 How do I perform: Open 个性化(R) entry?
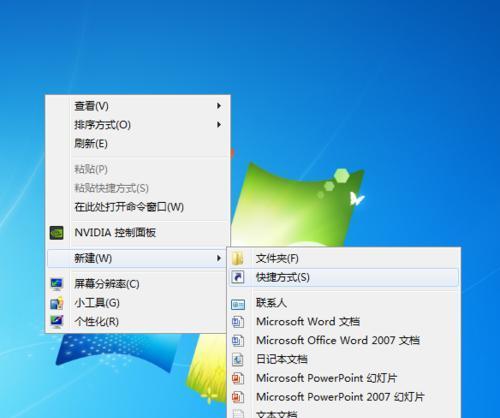[x=137, y=322]
